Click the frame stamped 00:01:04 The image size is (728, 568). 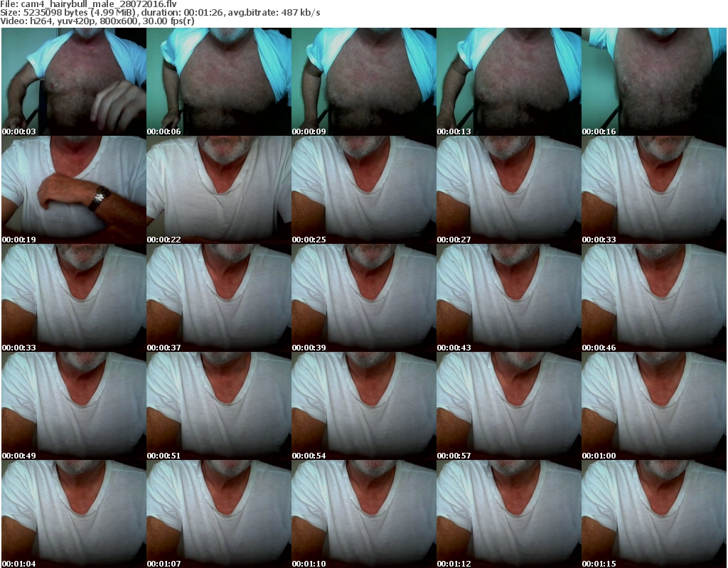point(74,514)
